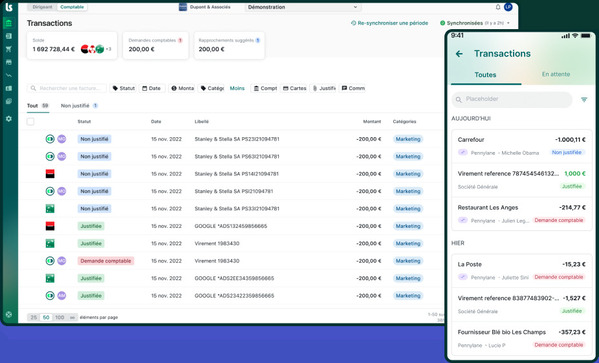The width and height of the screenshot is (599, 363).
Task: Open the Rapprochements suggérés card
Action: [229, 45]
